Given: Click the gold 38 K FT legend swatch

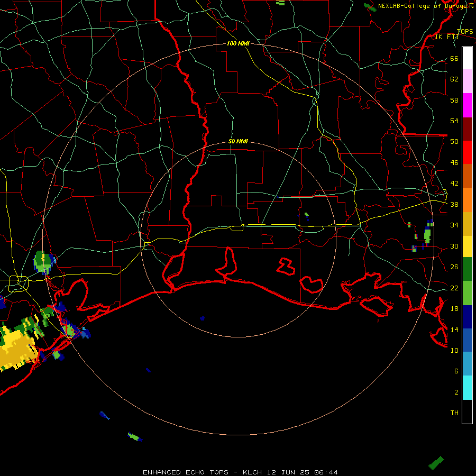Looking at the screenshot, I should point(467,224).
